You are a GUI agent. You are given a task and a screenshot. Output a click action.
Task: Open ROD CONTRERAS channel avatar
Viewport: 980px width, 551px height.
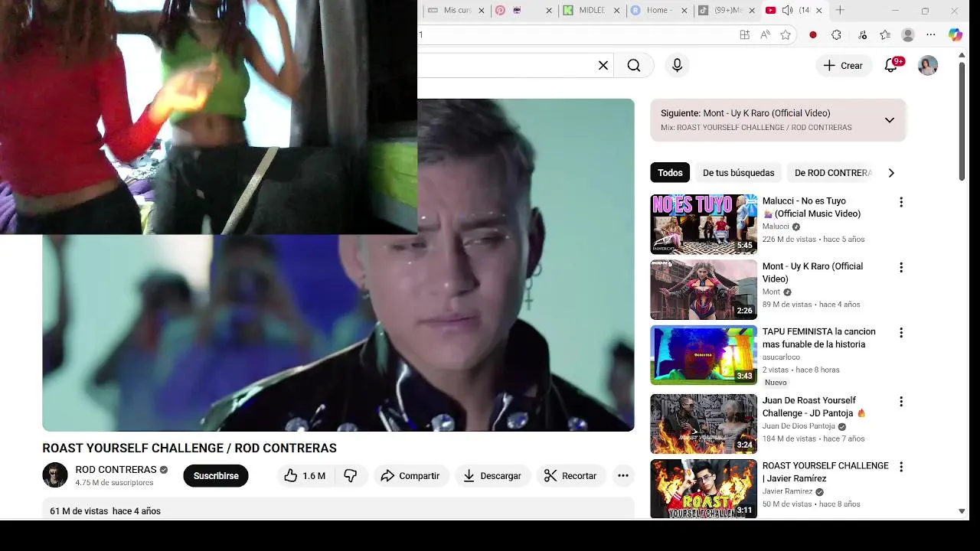(55, 475)
